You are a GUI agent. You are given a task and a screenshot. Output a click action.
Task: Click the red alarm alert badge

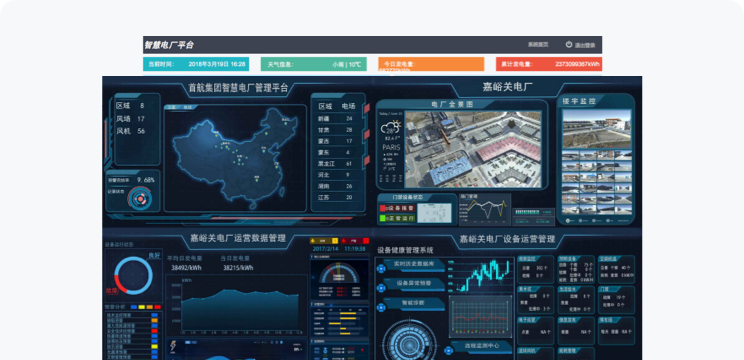click(354, 241)
